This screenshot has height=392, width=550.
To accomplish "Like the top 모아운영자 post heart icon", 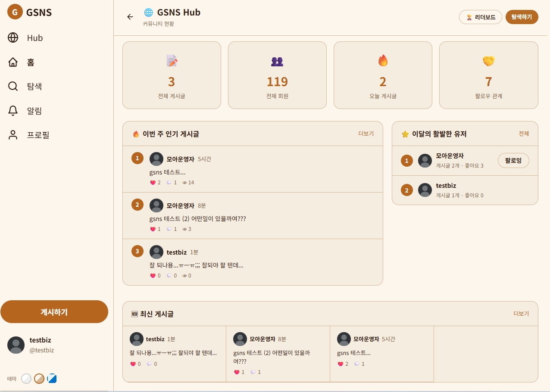I will pos(153,183).
